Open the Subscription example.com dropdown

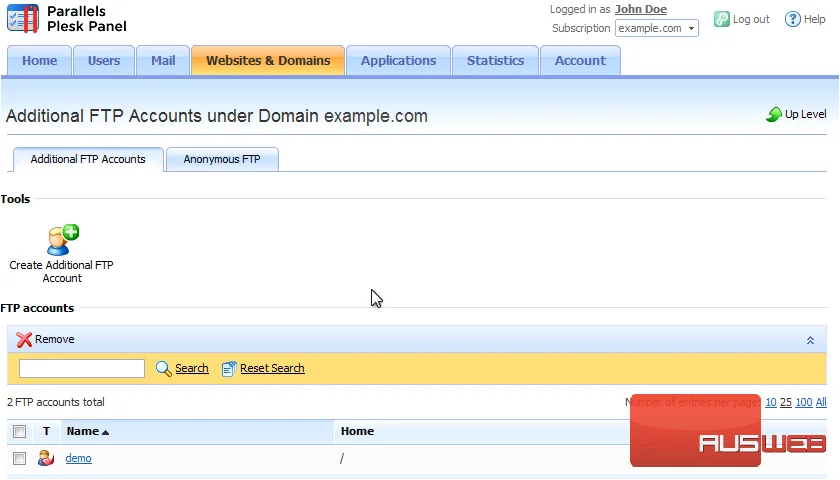[x=657, y=28]
